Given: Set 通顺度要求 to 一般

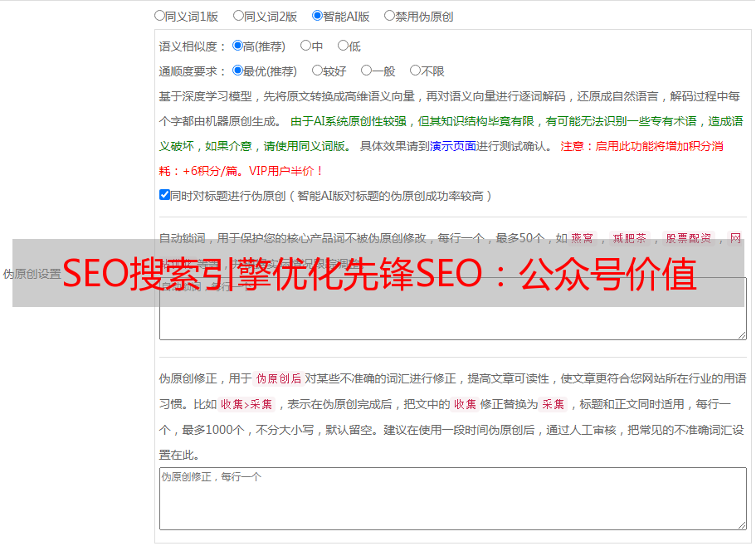Looking at the screenshot, I should tap(366, 71).
